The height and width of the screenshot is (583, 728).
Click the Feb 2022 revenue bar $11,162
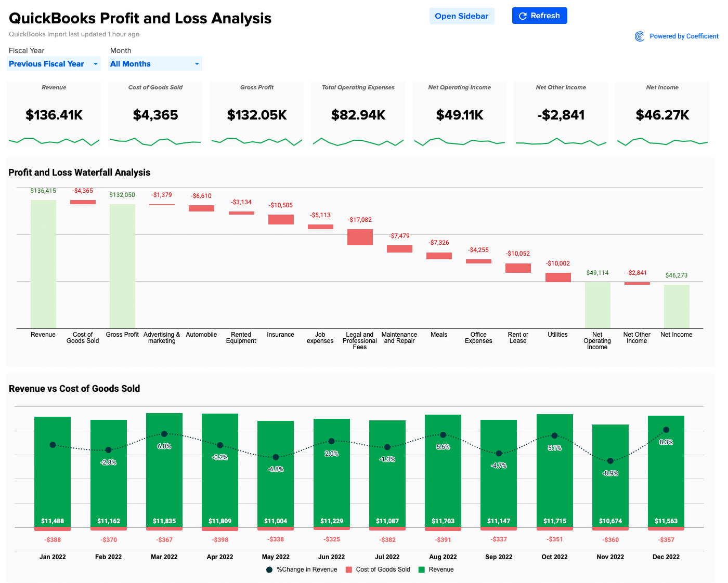109,473
